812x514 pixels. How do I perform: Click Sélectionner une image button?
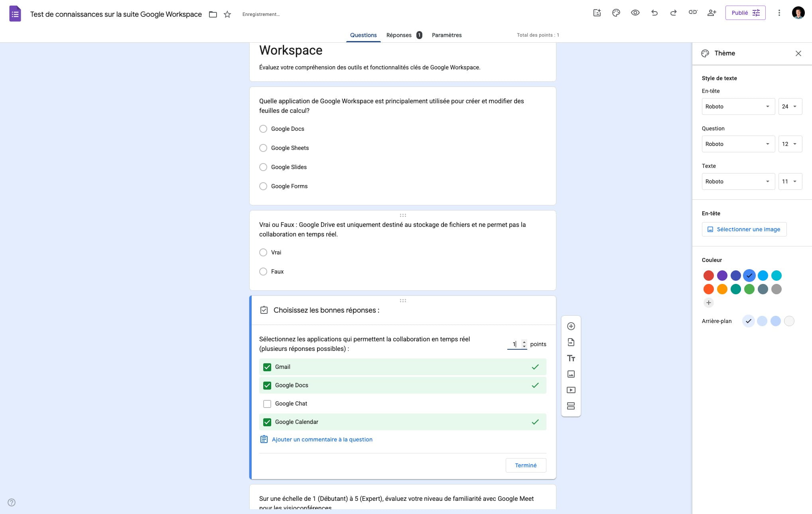tap(744, 229)
